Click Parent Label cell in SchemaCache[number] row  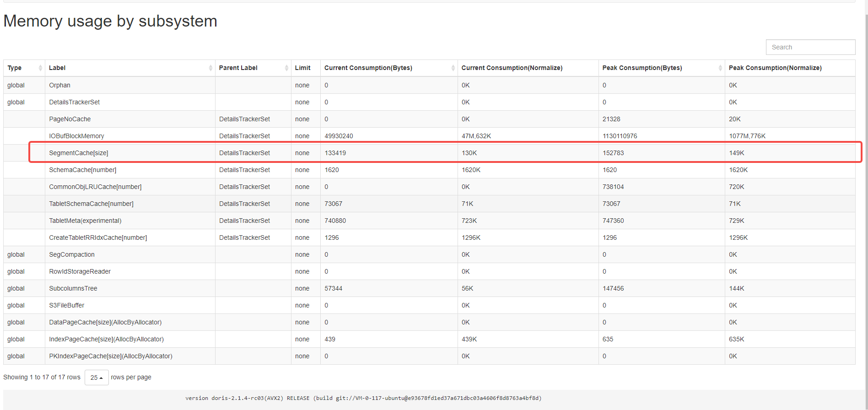[x=253, y=170]
